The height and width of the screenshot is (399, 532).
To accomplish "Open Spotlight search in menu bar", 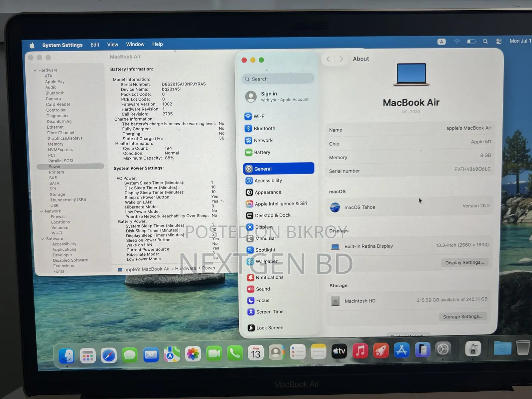I will (485, 41).
